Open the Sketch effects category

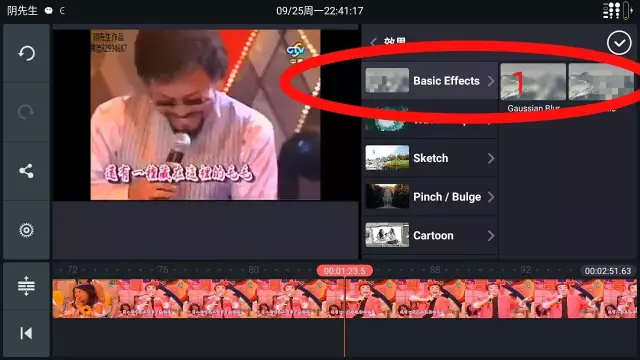pyautogui.click(x=430, y=158)
